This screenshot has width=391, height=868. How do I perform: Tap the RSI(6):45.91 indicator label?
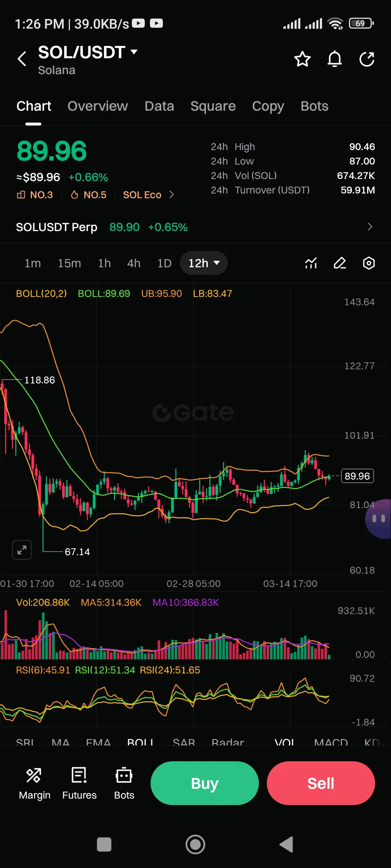coord(43,670)
